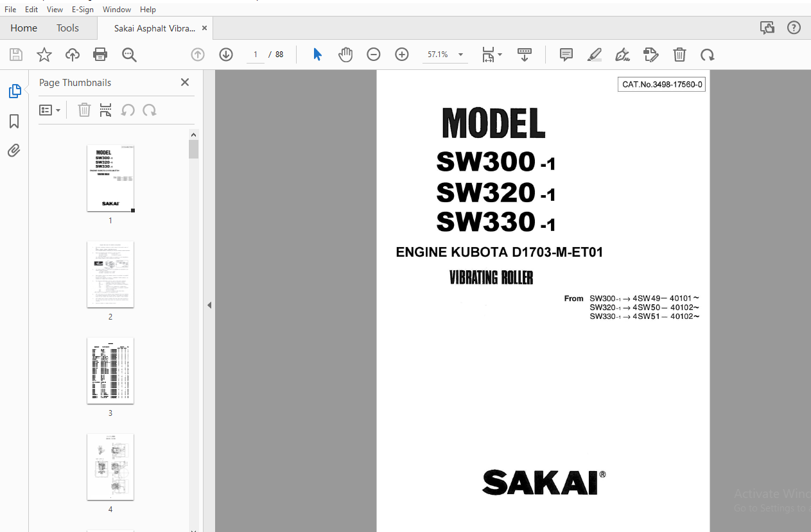Viewport: 811px width, 532px height.
Task: Open the View menu
Action: pos(55,10)
